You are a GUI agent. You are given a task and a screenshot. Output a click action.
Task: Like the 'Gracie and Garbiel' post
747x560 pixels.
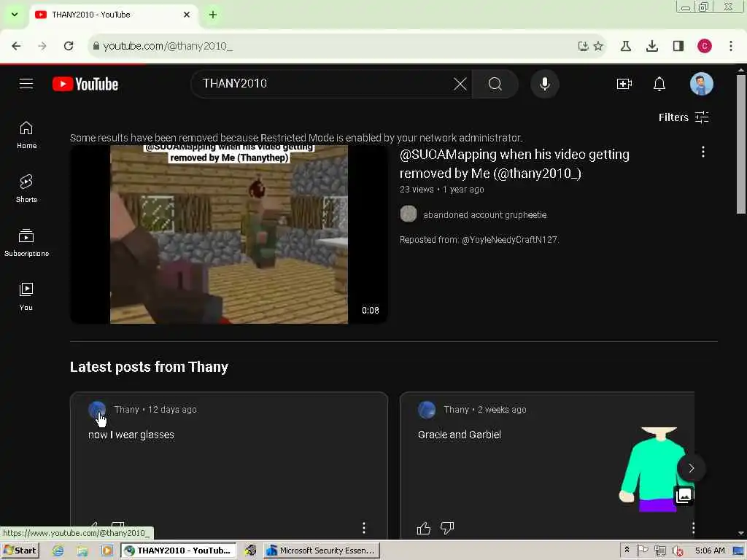[x=424, y=528]
